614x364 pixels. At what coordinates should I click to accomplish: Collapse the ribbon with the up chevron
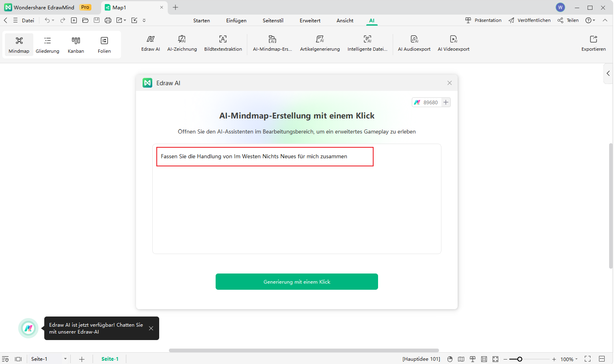[605, 20]
